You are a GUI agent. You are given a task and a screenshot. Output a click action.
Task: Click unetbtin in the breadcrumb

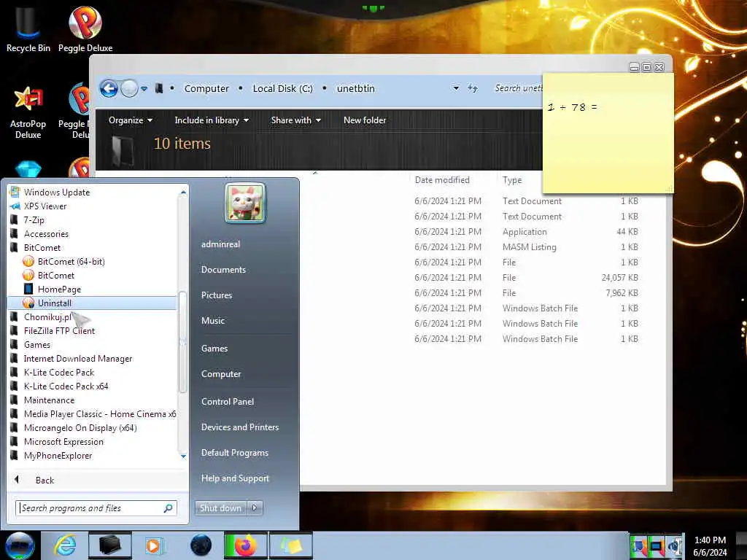pos(355,88)
